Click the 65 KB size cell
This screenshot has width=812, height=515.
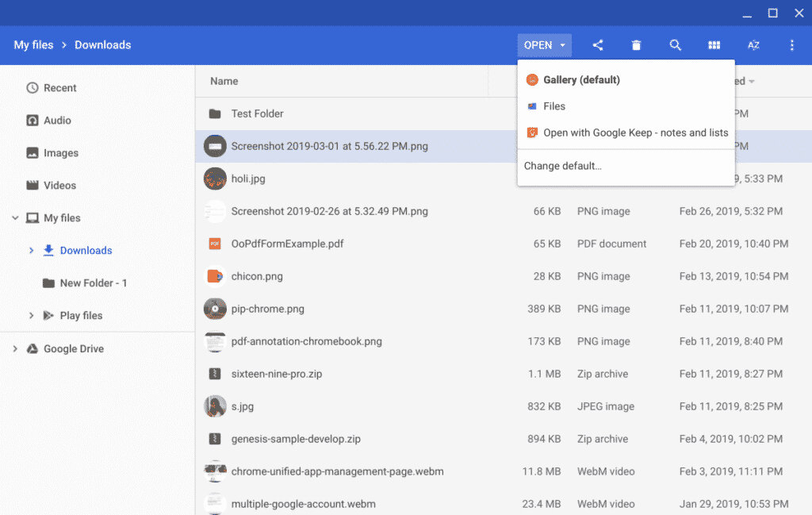click(x=547, y=244)
